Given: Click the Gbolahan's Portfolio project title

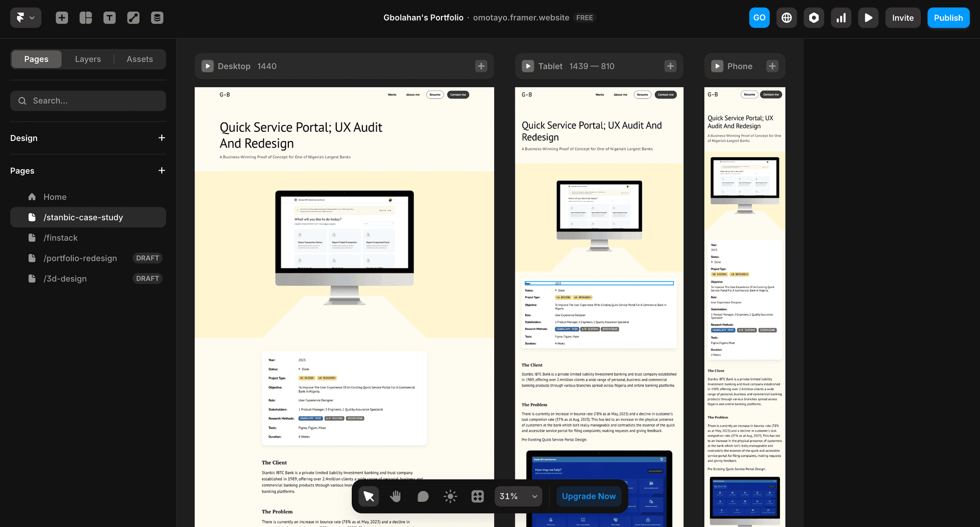Looking at the screenshot, I should 423,18.
